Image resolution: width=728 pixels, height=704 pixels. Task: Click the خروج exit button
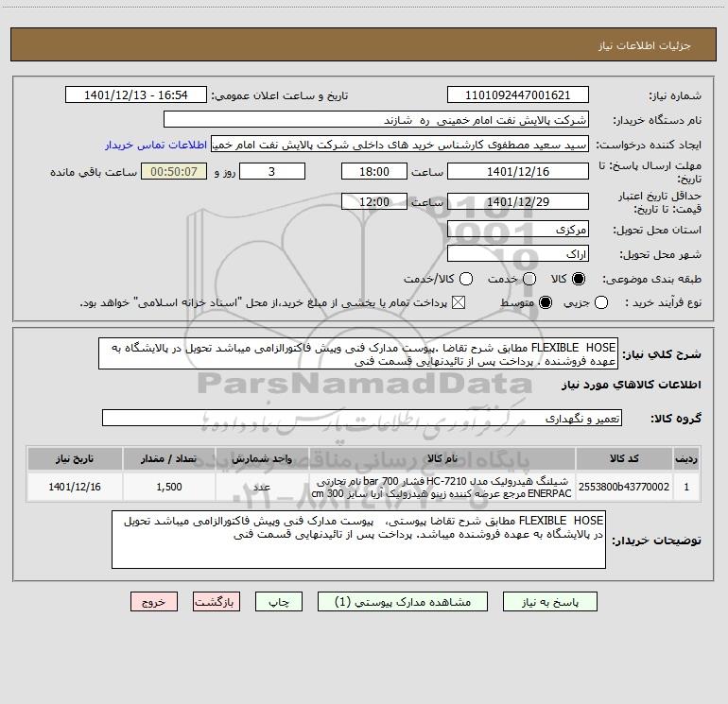(154, 602)
